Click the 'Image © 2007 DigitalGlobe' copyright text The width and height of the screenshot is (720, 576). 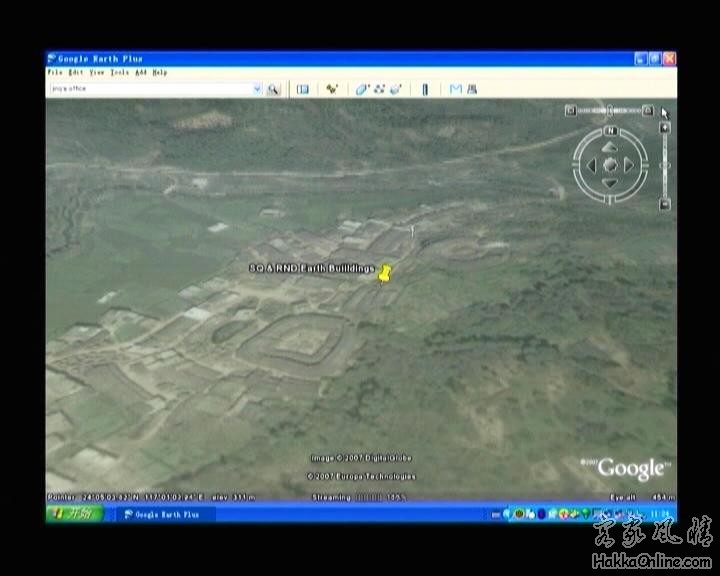point(361,458)
